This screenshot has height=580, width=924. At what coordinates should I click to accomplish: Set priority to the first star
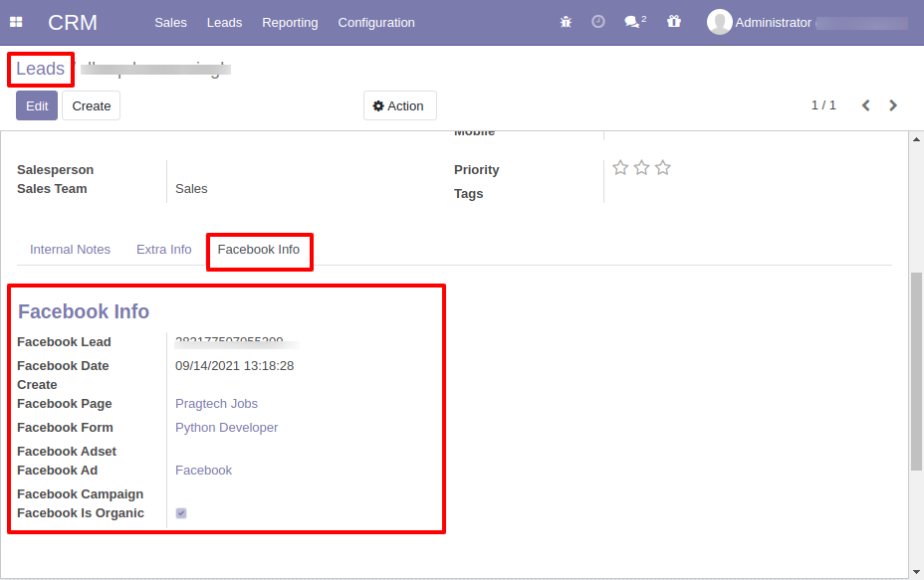(x=620, y=168)
